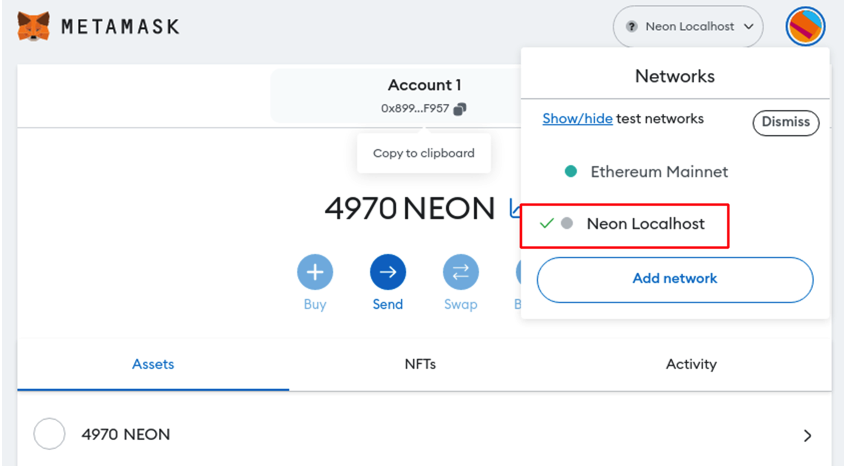Screen dimensions: 844x466
Task: Click the Networks panel heading
Action: click(675, 76)
